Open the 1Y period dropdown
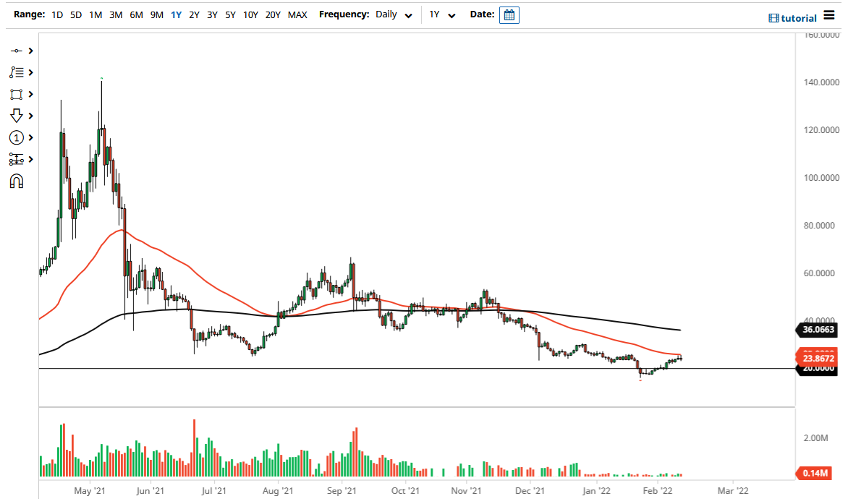The image size is (848, 504). click(442, 14)
